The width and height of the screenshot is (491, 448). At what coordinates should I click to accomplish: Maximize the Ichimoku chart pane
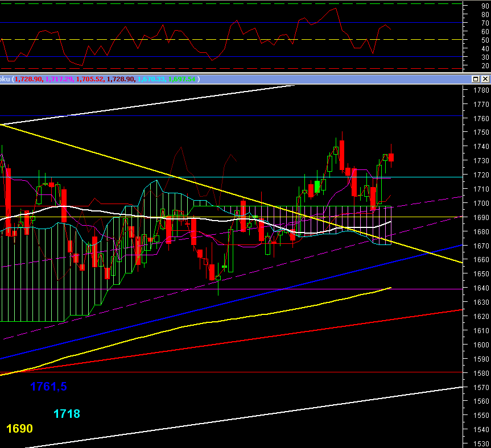pyautogui.click(x=475, y=79)
